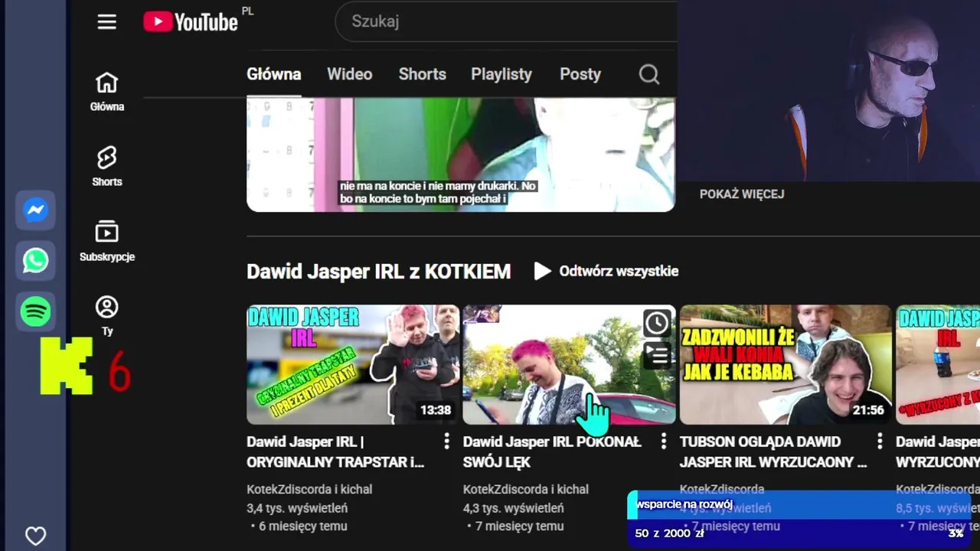980x551 pixels.
Task: Click the yellow K logo overlay
Action: coord(67,366)
